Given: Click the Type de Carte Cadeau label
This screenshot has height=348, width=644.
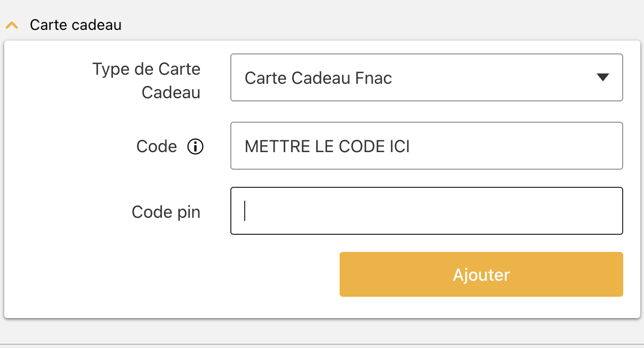Looking at the screenshot, I should (x=147, y=81).
